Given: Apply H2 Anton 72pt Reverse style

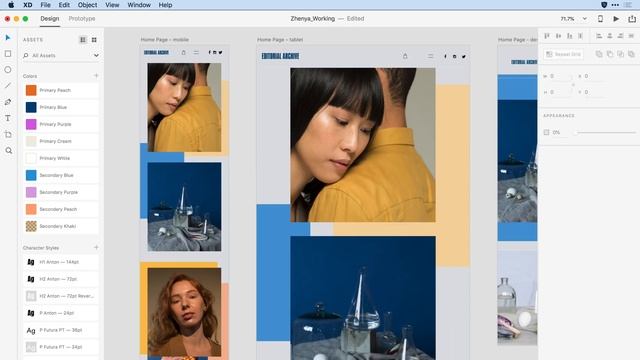Looking at the screenshot, I should (x=61, y=296).
